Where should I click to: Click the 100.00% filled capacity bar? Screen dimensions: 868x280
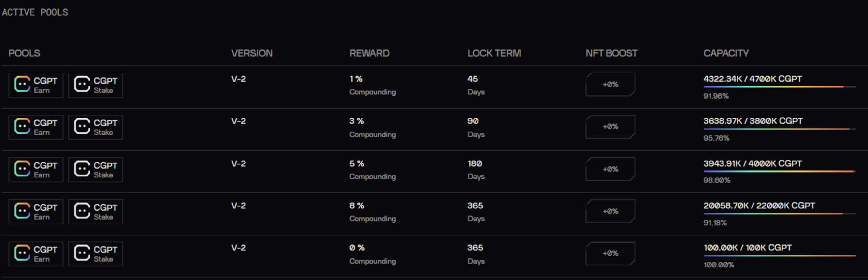(779, 256)
